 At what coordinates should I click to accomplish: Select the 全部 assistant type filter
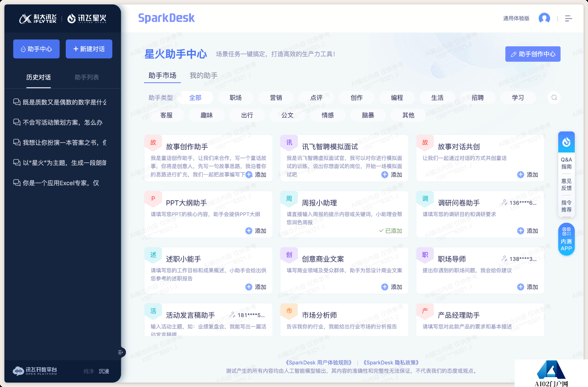pyautogui.click(x=195, y=98)
